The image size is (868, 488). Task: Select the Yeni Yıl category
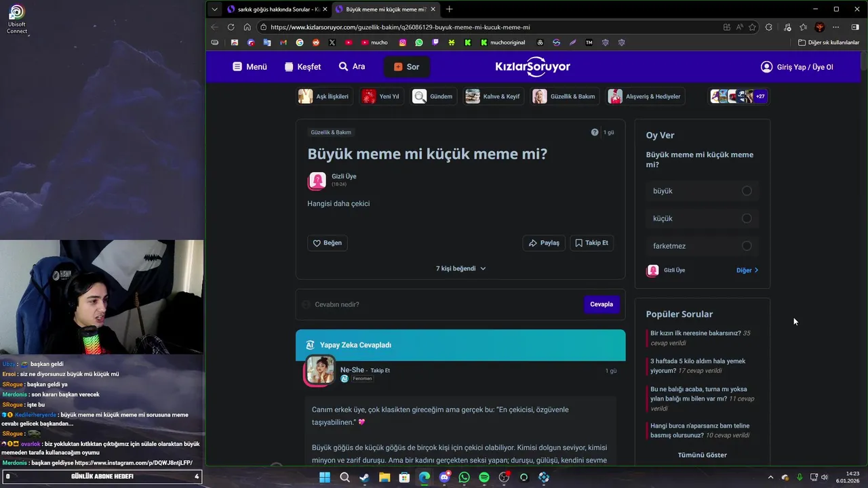[381, 96]
